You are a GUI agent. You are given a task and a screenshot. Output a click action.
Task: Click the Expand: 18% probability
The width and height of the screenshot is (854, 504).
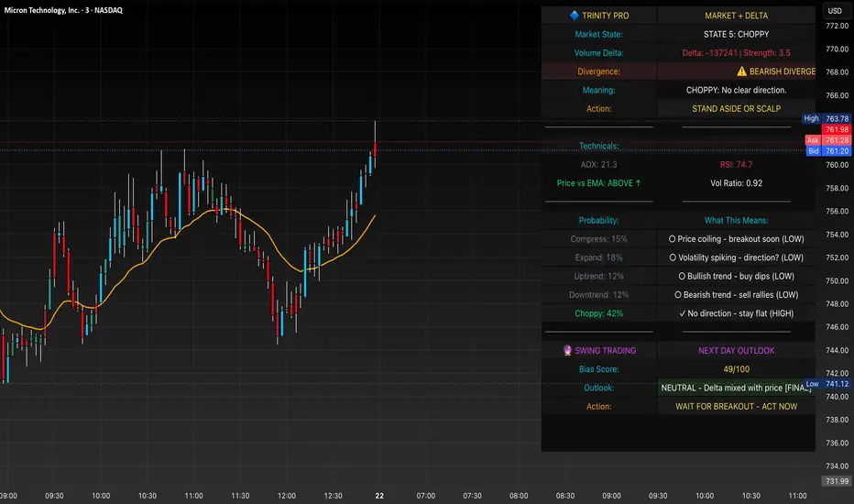tap(598, 257)
